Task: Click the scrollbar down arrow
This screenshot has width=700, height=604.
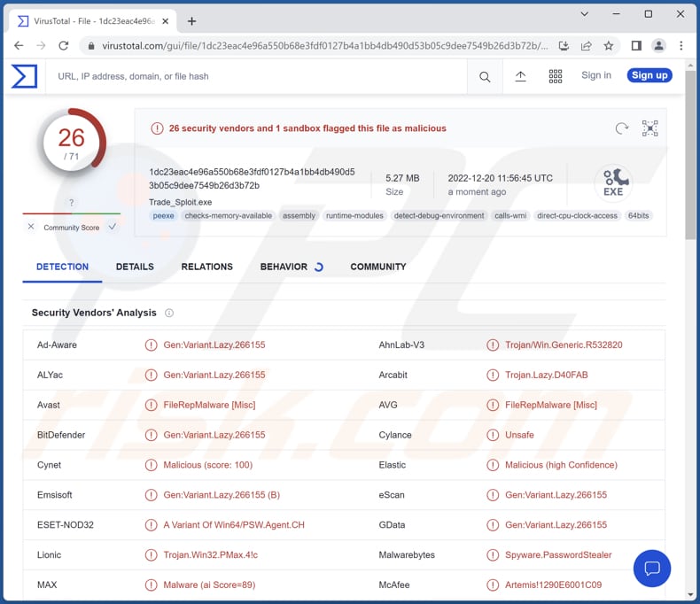Action: pyautogui.click(x=690, y=594)
